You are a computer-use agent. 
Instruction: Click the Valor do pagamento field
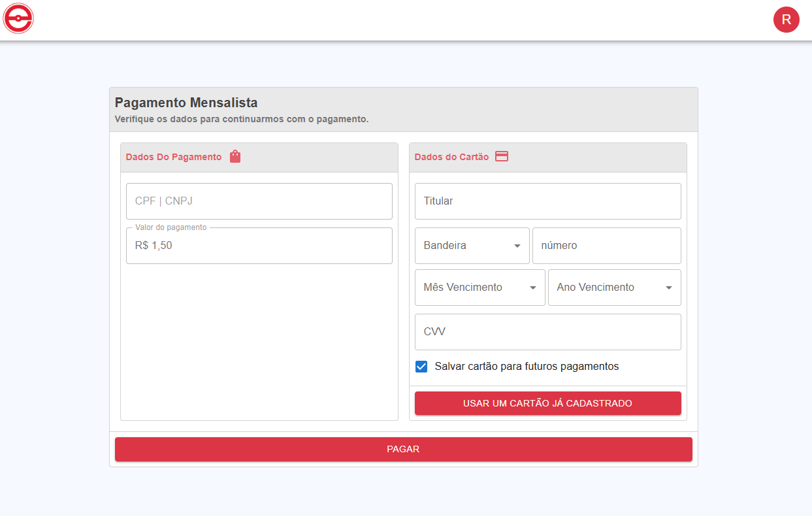[x=259, y=246]
